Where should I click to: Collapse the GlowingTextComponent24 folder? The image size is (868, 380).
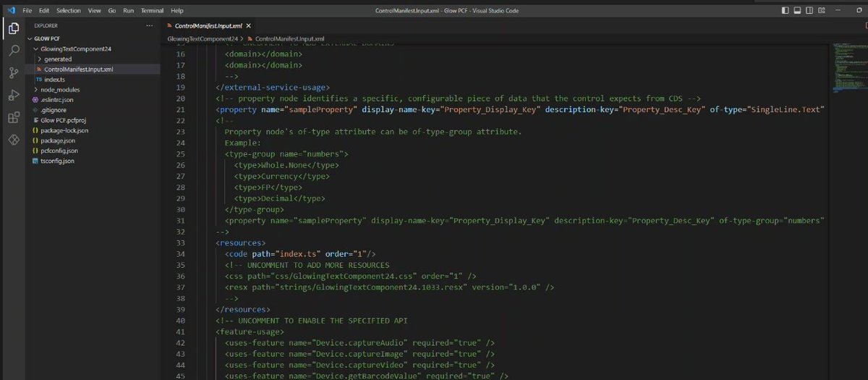(35, 48)
